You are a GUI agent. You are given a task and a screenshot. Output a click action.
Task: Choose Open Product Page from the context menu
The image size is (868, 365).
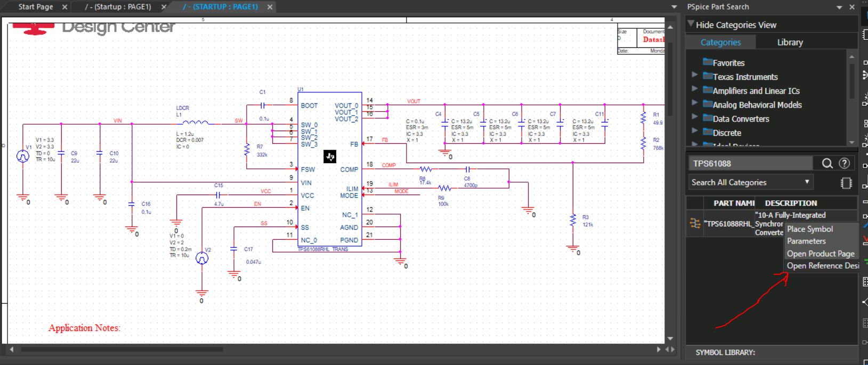(821, 254)
